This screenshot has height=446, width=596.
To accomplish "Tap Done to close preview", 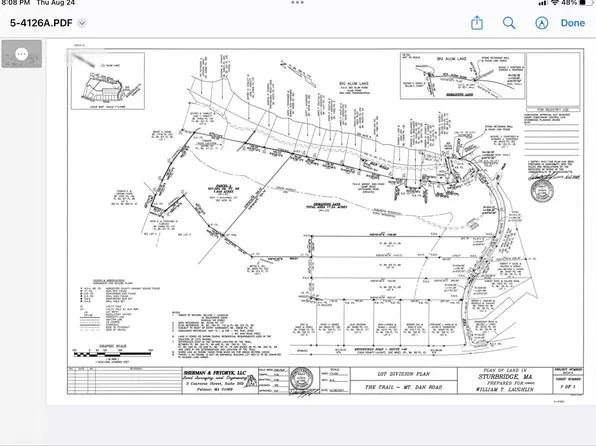I will tap(572, 23).
